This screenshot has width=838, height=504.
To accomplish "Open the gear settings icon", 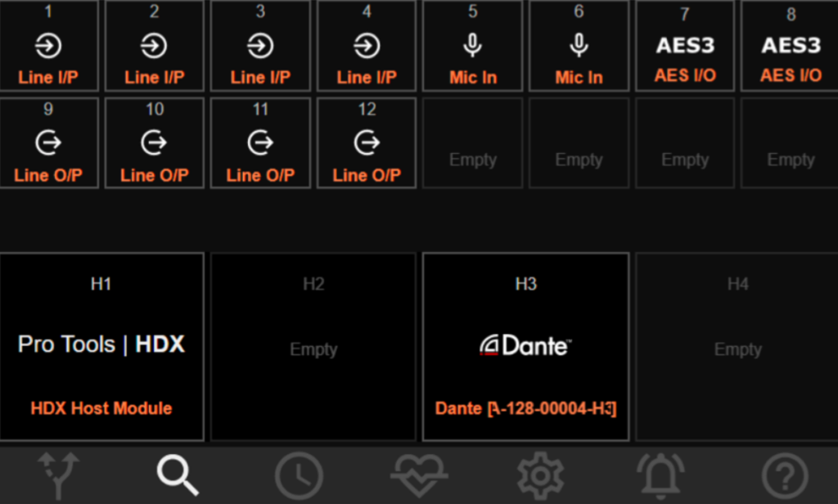I will [x=540, y=475].
